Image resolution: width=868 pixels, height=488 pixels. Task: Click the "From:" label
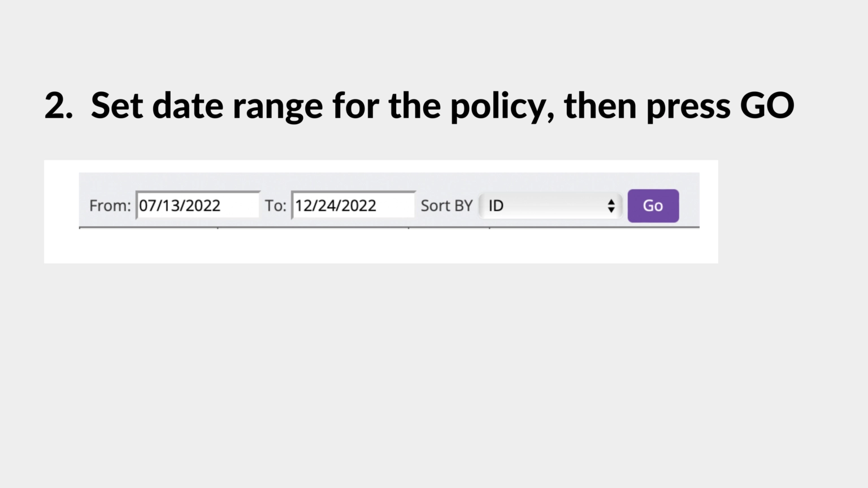[110, 206]
